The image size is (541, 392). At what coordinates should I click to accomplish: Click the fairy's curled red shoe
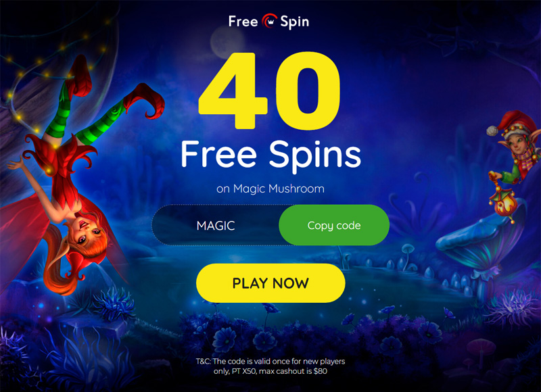(144, 100)
